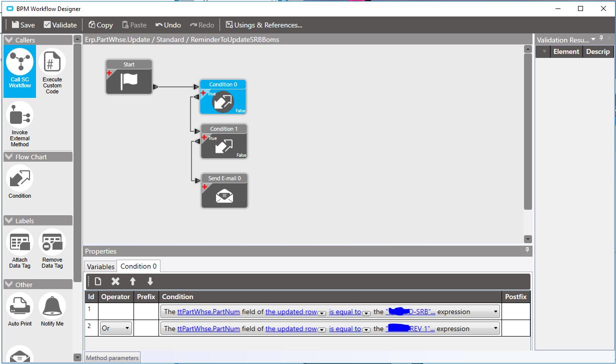Open the Method parameters tab

[x=112, y=358]
